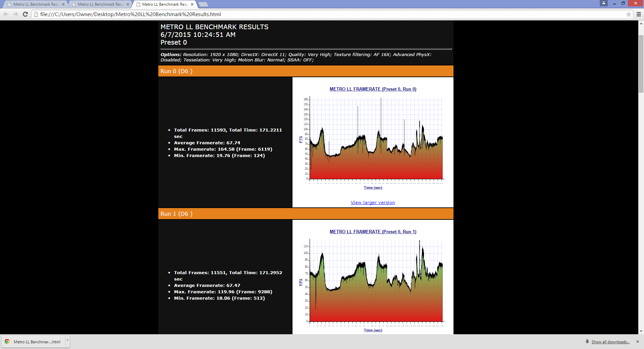Open the View larger version link for Run 0
The height and width of the screenshot is (349, 644).
[373, 202]
